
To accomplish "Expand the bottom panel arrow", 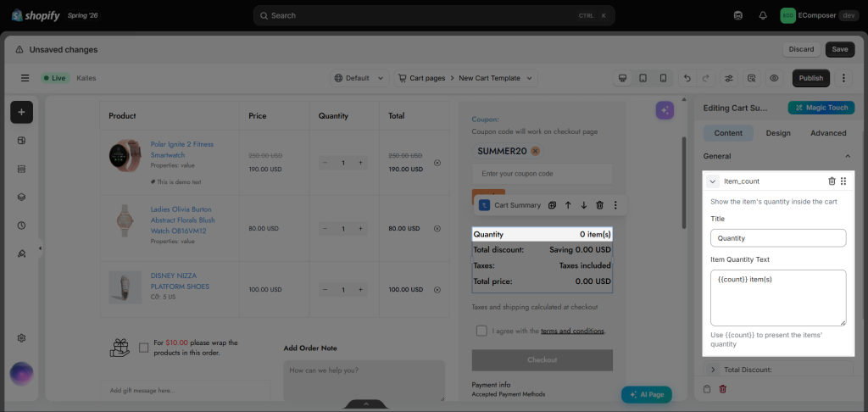I will [366, 404].
